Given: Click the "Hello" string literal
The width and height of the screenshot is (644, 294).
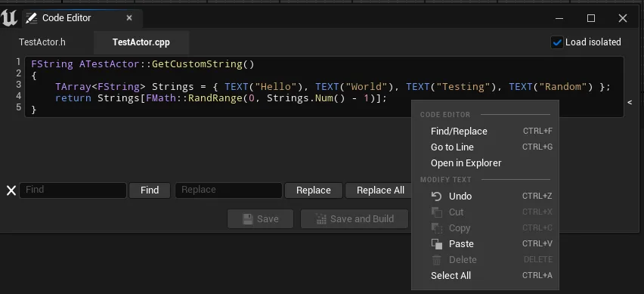Looking at the screenshot, I should [276, 87].
